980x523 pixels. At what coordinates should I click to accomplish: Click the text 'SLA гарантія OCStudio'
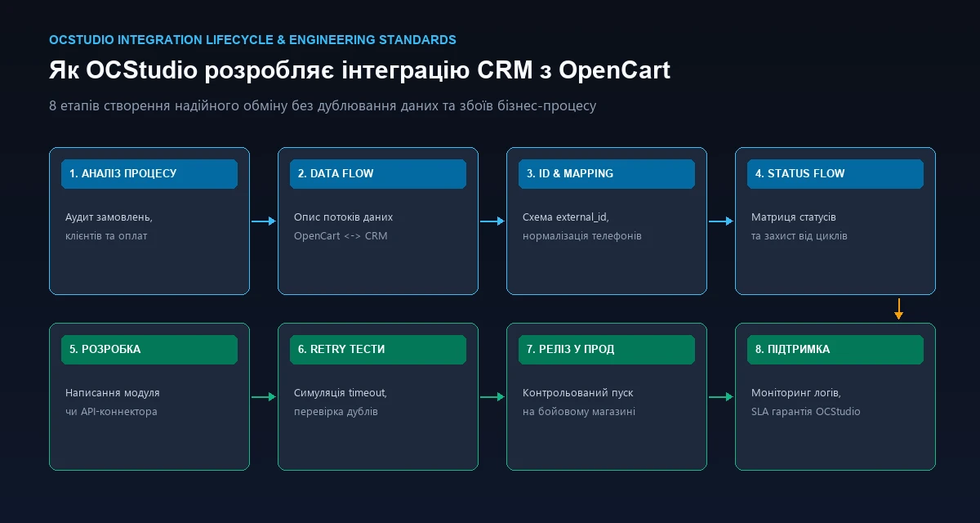tap(805, 412)
